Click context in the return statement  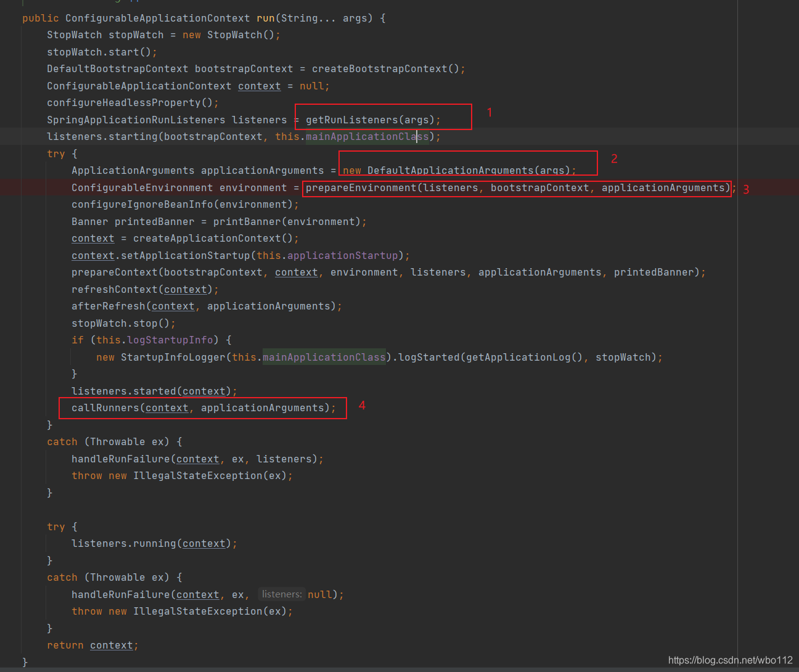pyautogui.click(x=112, y=645)
